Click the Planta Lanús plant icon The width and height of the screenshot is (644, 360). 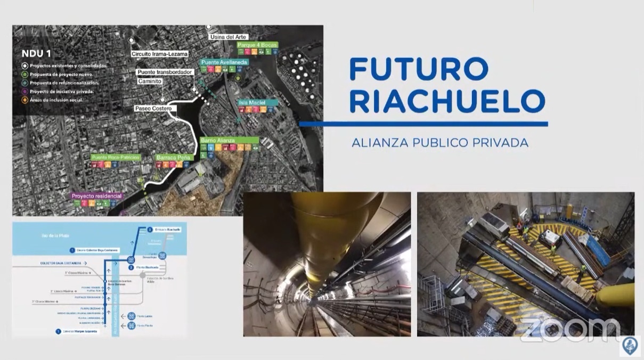point(131,316)
